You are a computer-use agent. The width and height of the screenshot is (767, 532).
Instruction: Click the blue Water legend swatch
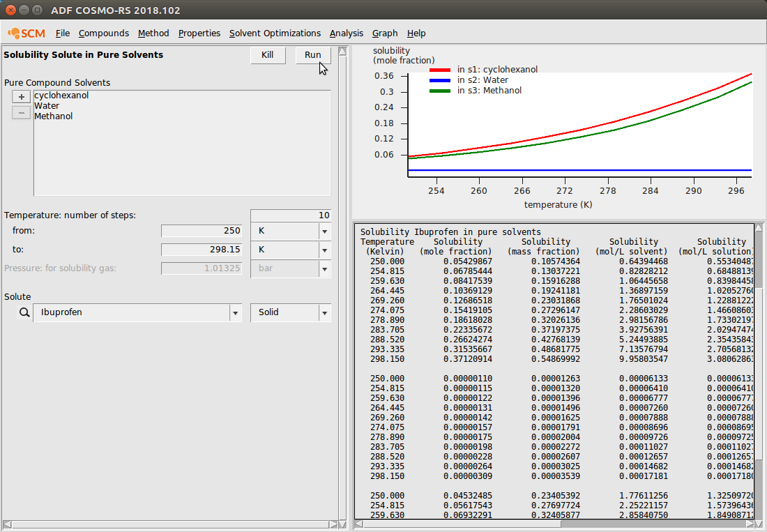click(440, 81)
